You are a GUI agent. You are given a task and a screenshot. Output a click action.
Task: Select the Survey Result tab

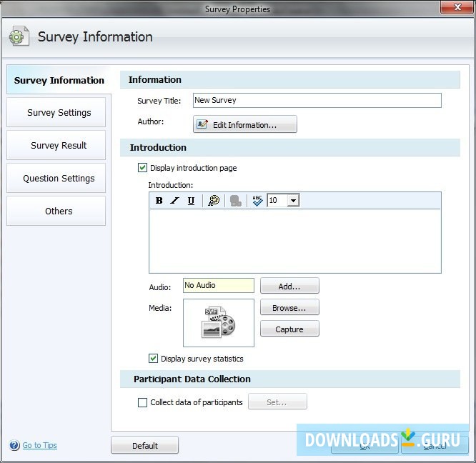[x=59, y=146]
